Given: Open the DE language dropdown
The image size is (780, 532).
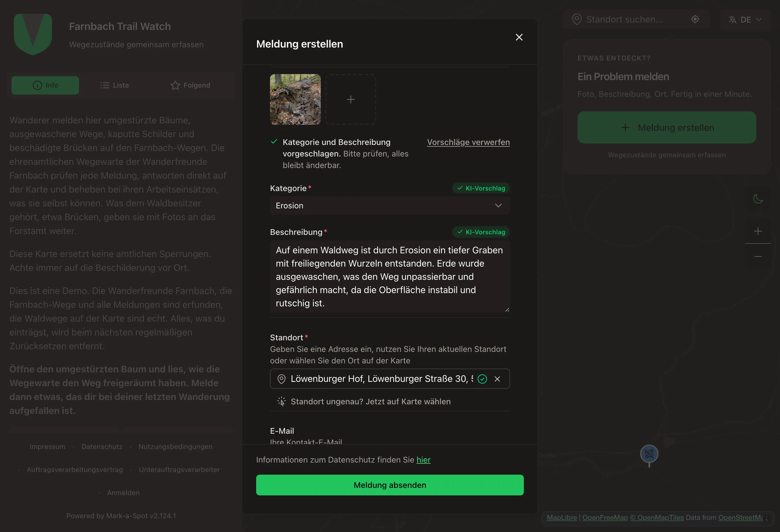Looking at the screenshot, I should [x=745, y=20].
